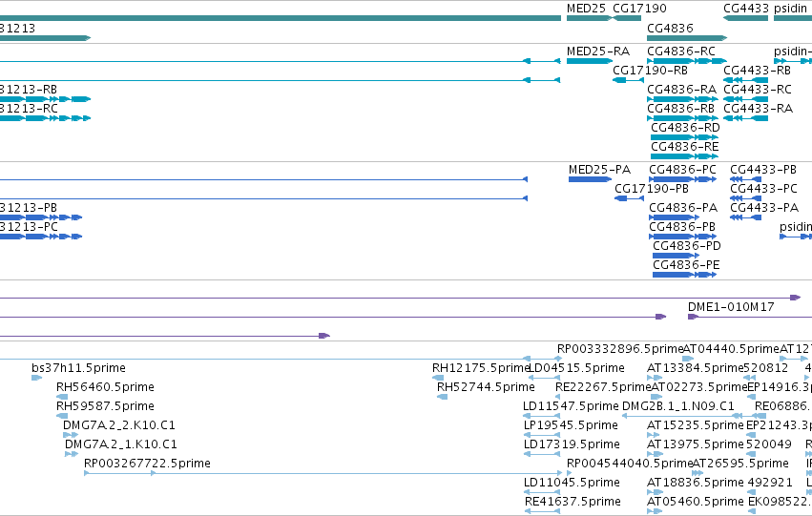Click the 31213-RC transcript label

tap(29, 109)
